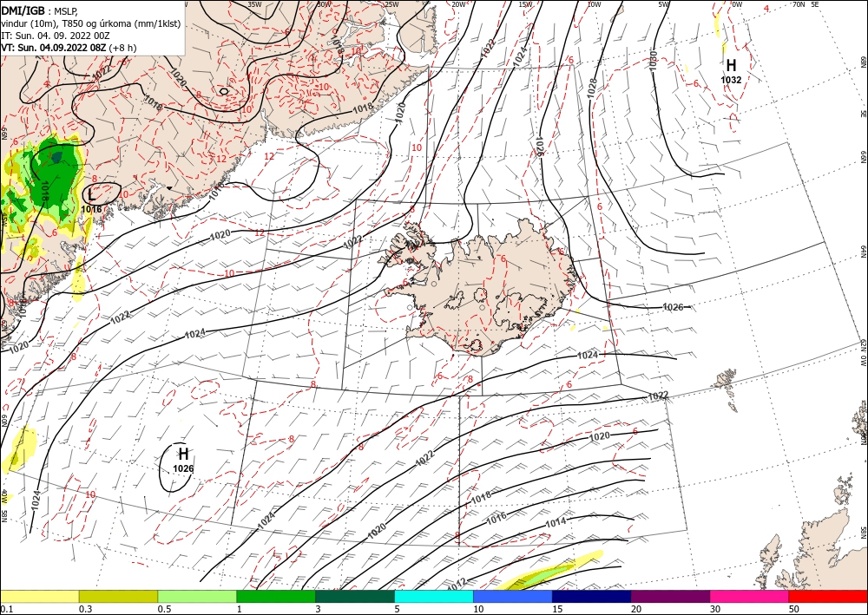Screen dimensions: 868x615
Task: Click the '70N' latitude label
Action: [x=799, y=3]
